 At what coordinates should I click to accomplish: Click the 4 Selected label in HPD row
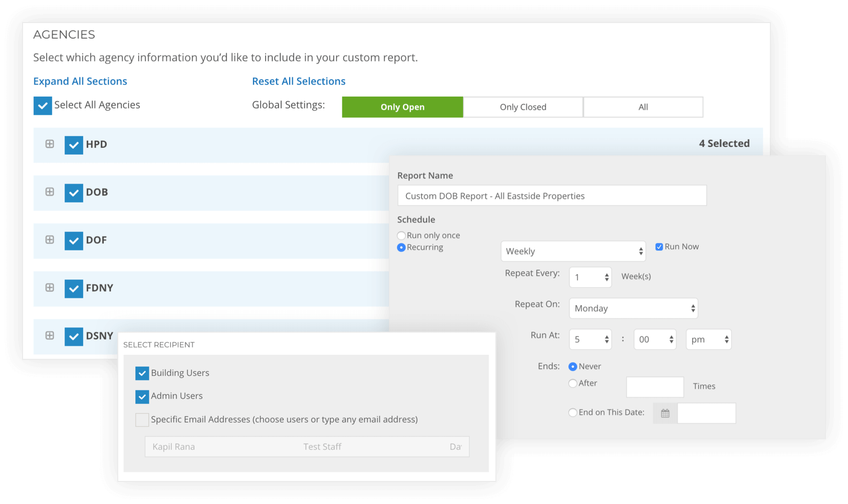(724, 143)
